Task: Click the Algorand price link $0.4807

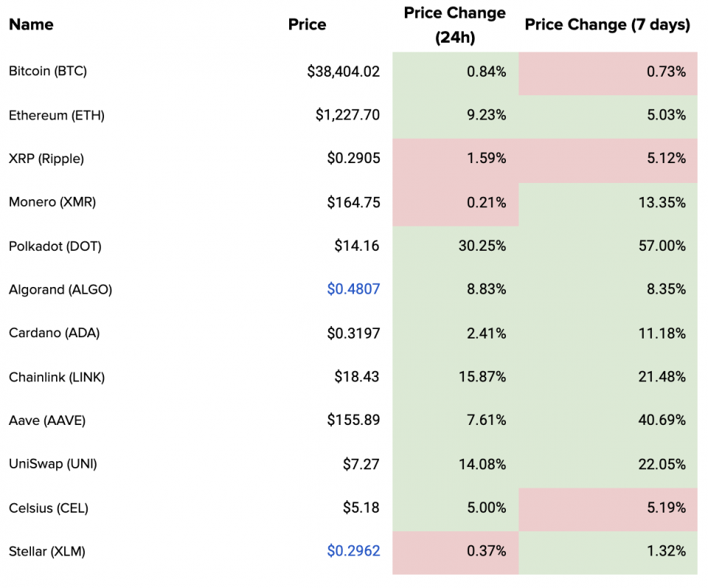Action: coord(353,289)
